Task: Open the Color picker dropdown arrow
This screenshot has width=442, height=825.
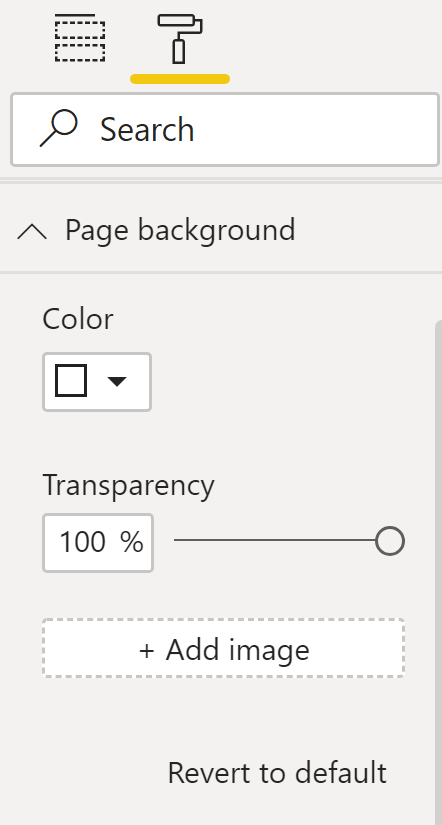Action: click(117, 381)
